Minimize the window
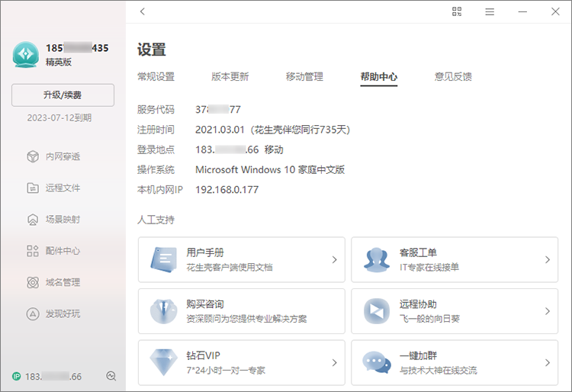This screenshot has height=392, width=572. pyautogui.click(x=522, y=11)
